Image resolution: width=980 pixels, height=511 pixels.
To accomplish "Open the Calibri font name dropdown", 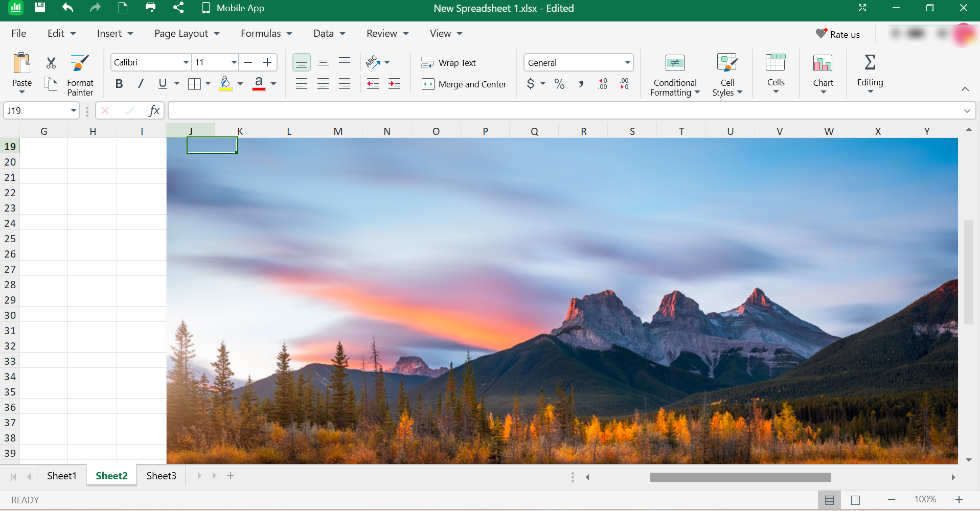I will pyautogui.click(x=186, y=62).
